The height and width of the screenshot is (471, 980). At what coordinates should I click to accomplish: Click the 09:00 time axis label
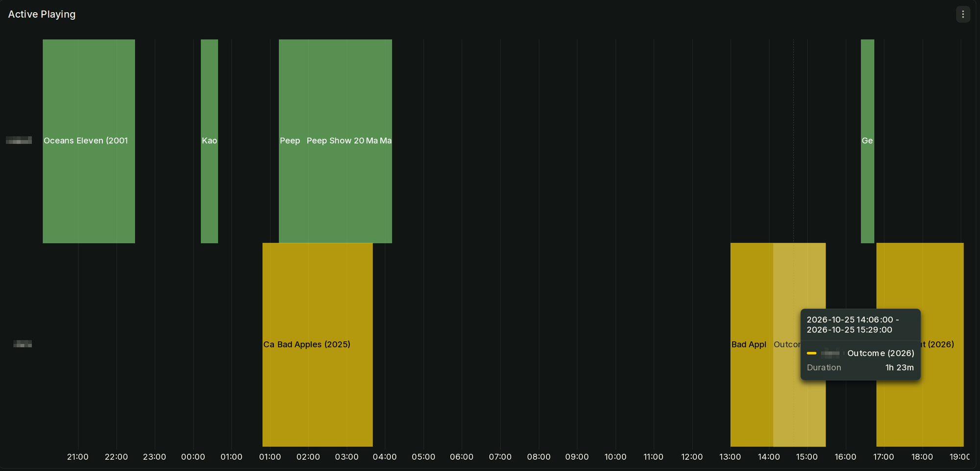577,457
